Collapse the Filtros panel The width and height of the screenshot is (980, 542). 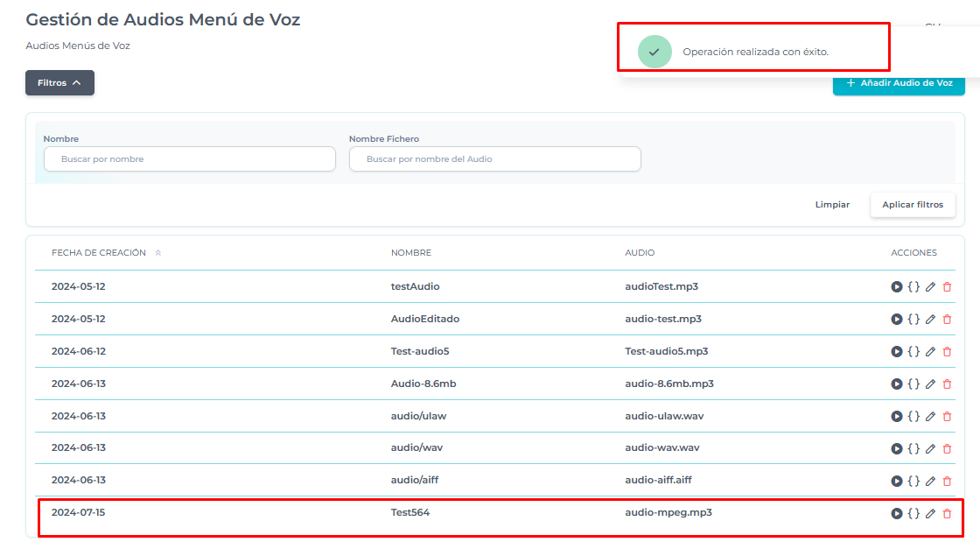(59, 83)
